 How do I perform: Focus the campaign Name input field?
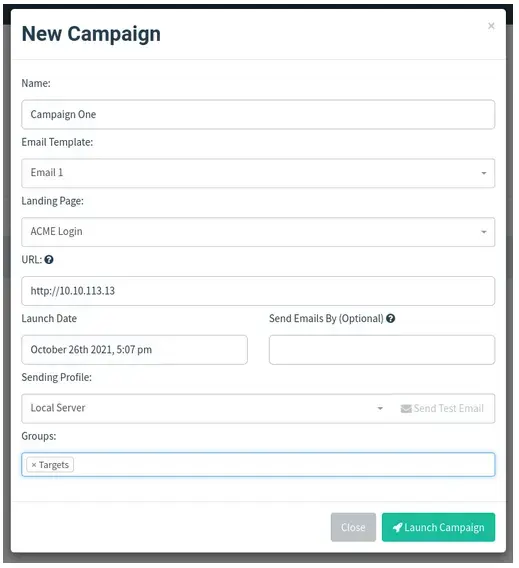click(x=258, y=114)
